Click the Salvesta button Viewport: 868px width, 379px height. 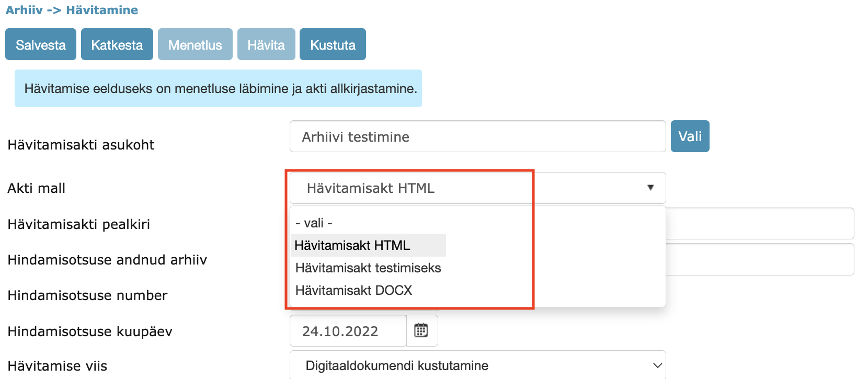click(x=41, y=45)
